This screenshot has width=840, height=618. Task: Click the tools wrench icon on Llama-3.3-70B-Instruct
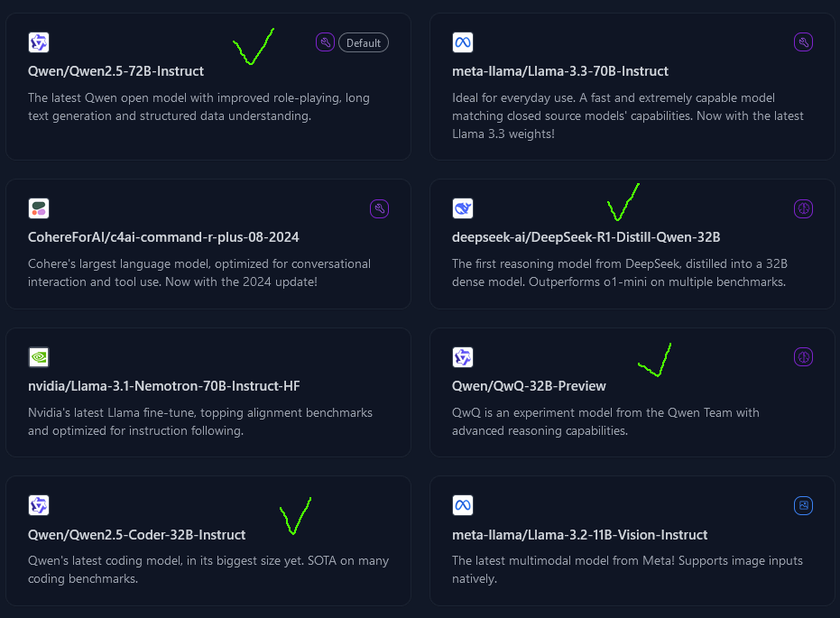click(803, 42)
